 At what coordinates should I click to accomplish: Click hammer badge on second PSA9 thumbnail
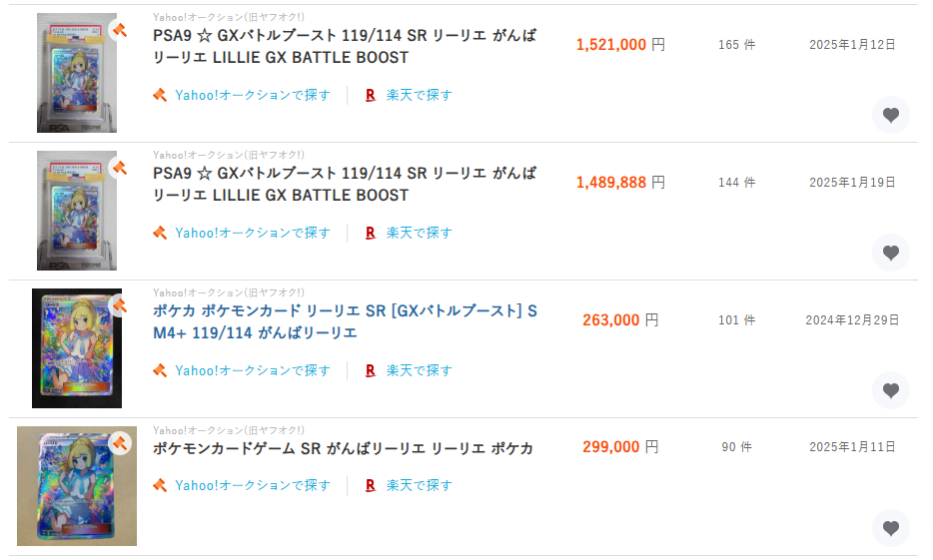point(119,169)
